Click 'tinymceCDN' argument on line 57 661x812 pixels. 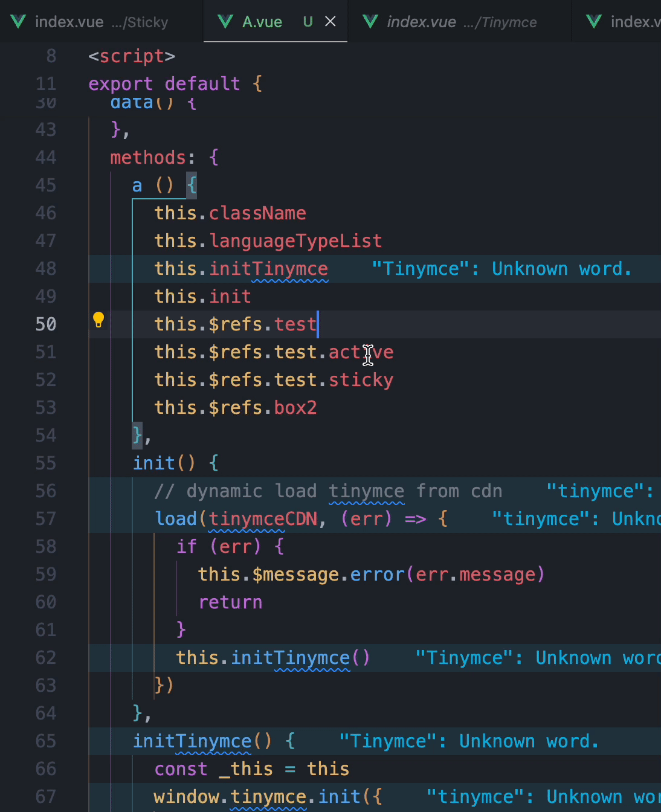pos(263,519)
